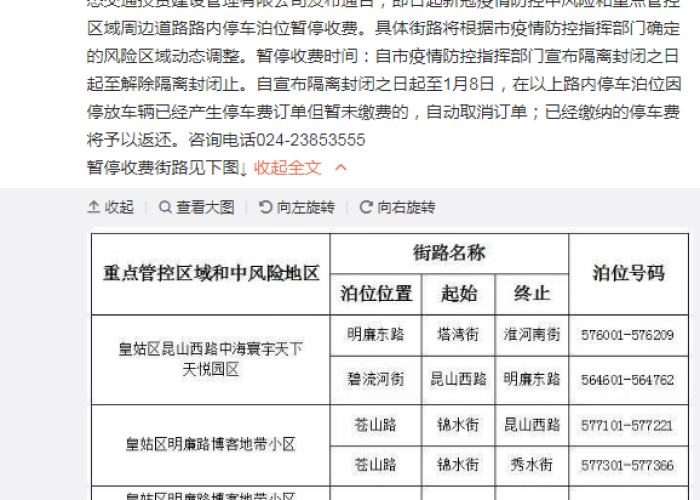Collapse the image using 收起
The height and width of the screenshot is (500, 700).
[119, 207]
